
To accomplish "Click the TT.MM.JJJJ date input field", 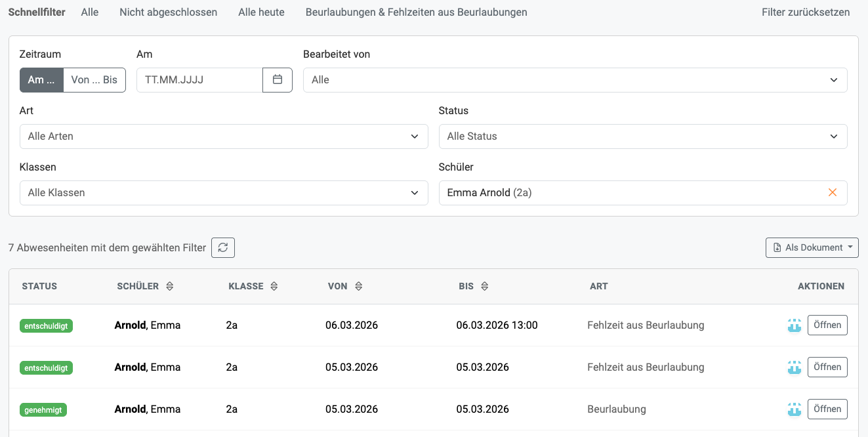I will [199, 80].
